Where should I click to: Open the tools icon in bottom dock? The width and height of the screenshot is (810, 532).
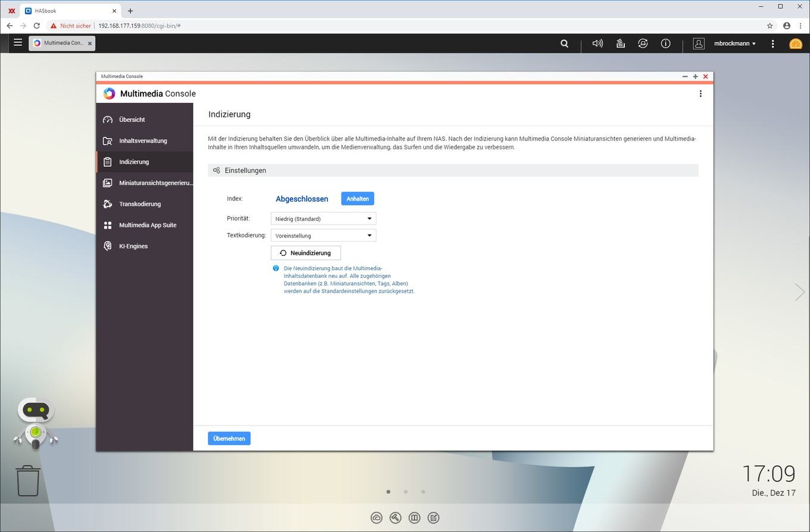point(395,518)
